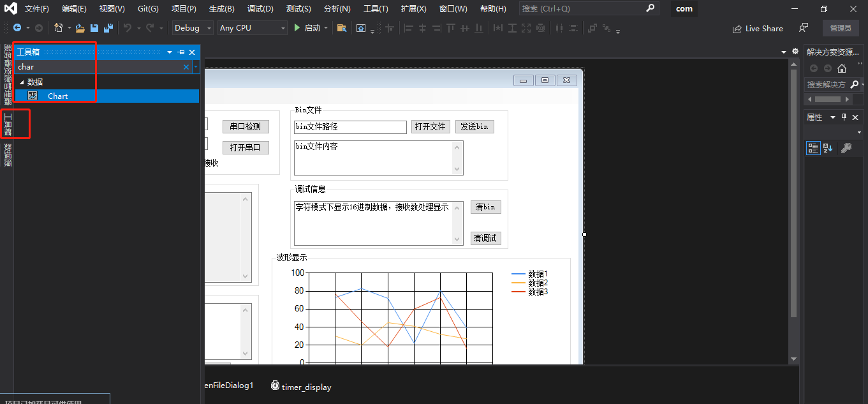Screen dimensions: 868x404
Task: Pin the Toolbox panel with auto-hide icon
Action: point(181,52)
